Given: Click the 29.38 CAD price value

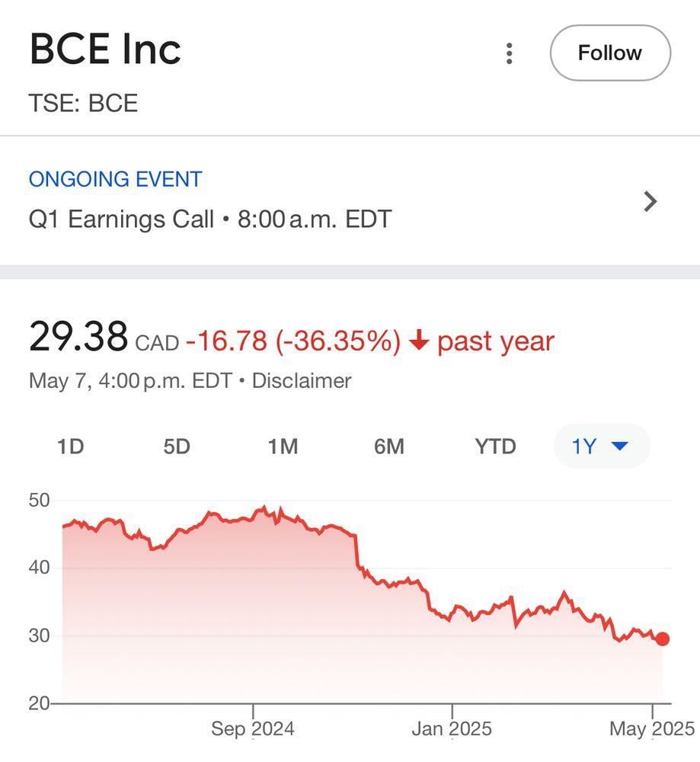Looking at the screenshot, I should [x=104, y=336].
